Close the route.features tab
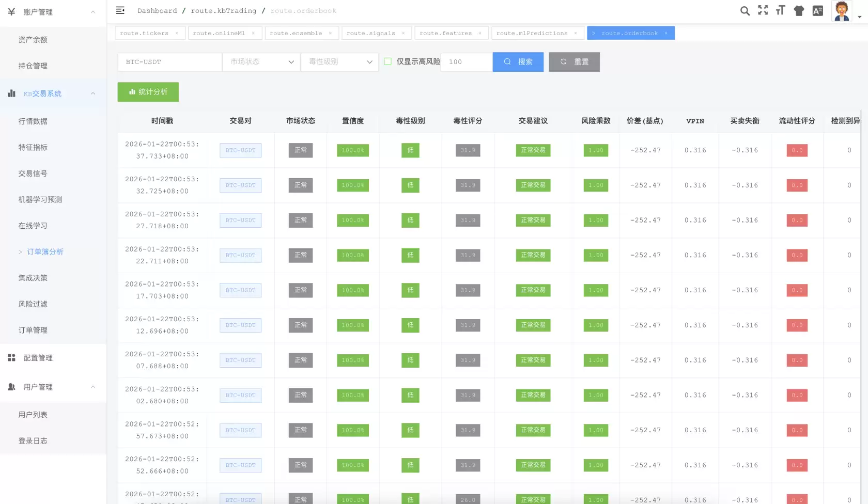This screenshot has height=504, width=868. (480, 33)
